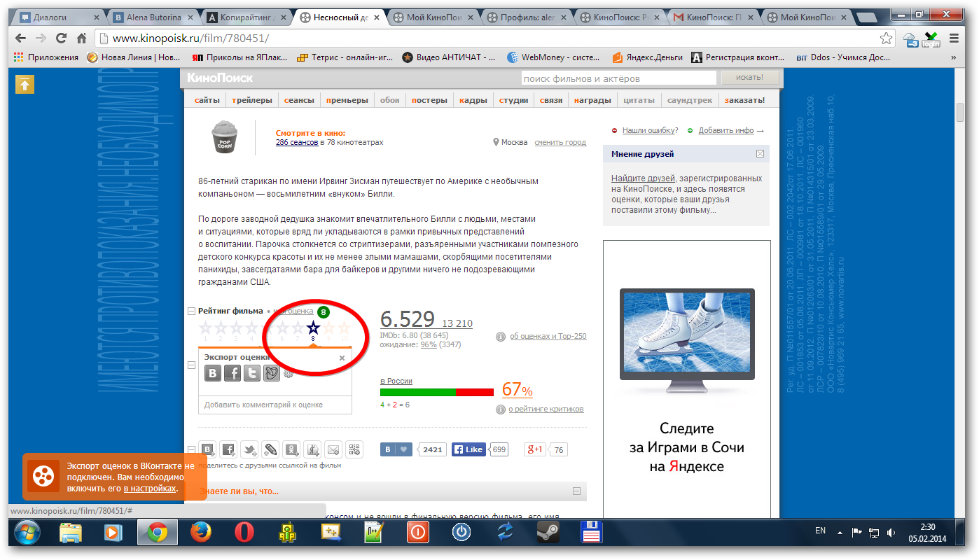Share film link via VKontakte icon
Image resolution: width=979 pixels, height=560 pixels.
click(x=208, y=449)
